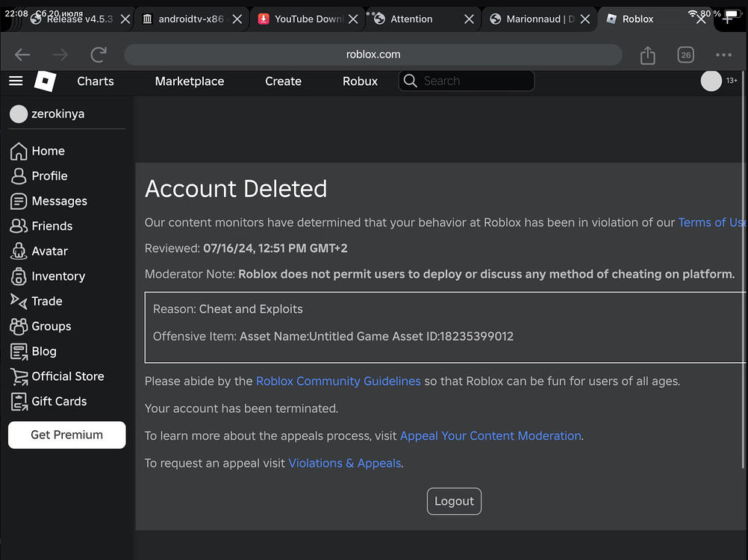Click the Get Premium button
This screenshot has width=748, height=560.
click(66, 435)
